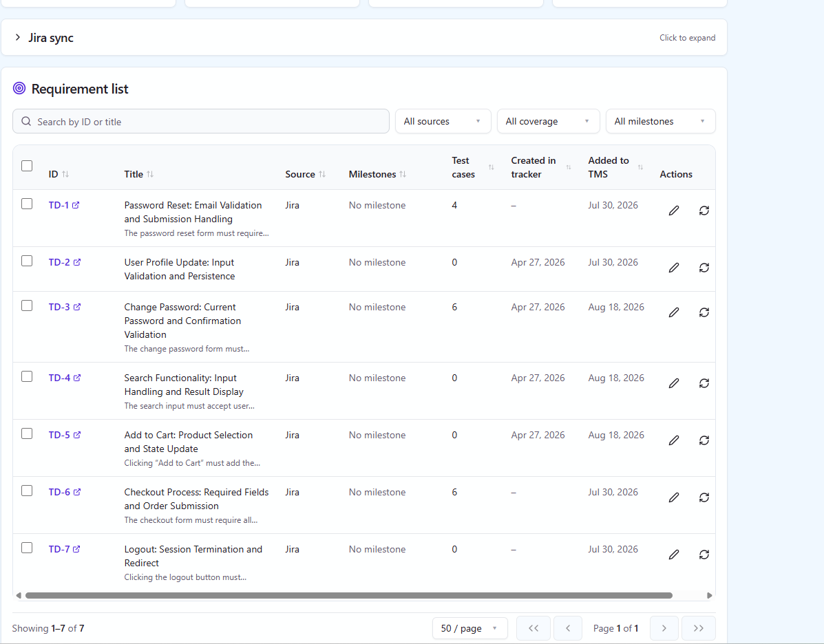The image size is (824, 644).
Task: Open the All milestones dropdown
Action: click(x=661, y=121)
